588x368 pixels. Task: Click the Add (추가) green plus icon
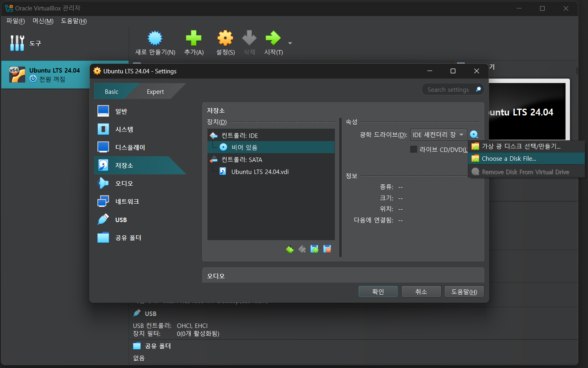(x=193, y=38)
